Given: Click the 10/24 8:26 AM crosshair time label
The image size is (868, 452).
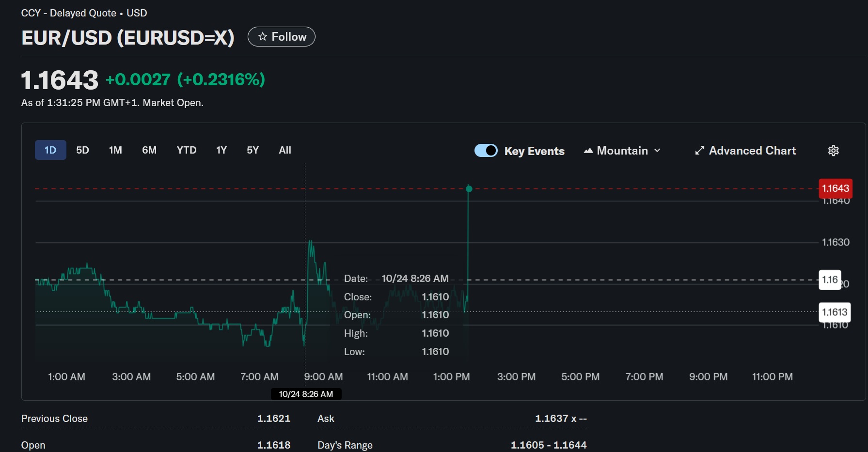Looking at the screenshot, I should (x=306, y=394).
